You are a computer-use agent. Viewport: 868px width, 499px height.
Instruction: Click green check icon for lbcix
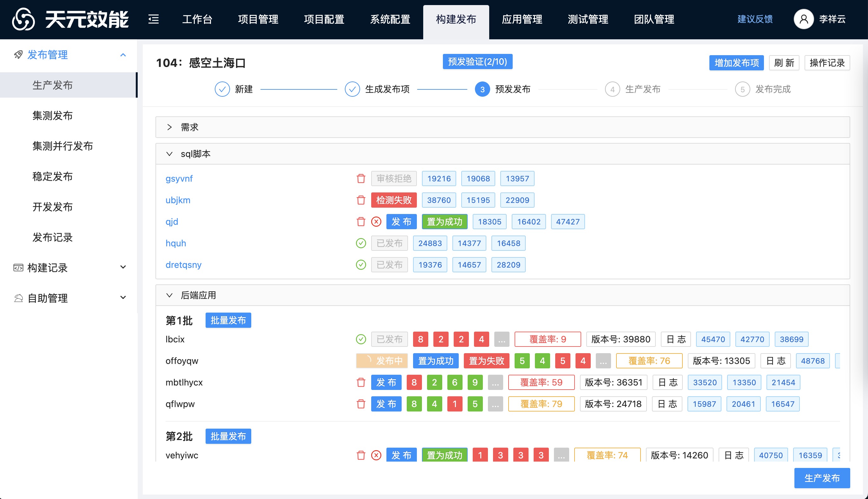361,339
